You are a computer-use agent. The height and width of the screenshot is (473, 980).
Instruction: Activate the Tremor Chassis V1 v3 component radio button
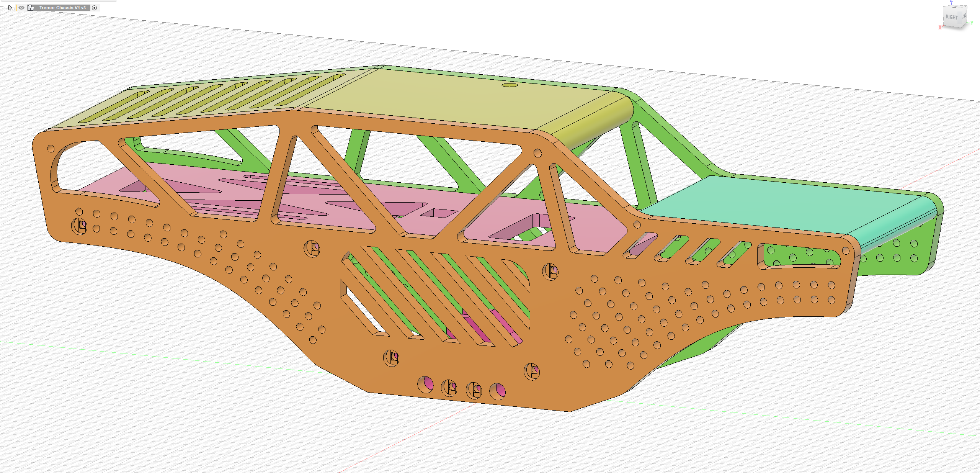[95, 8]
